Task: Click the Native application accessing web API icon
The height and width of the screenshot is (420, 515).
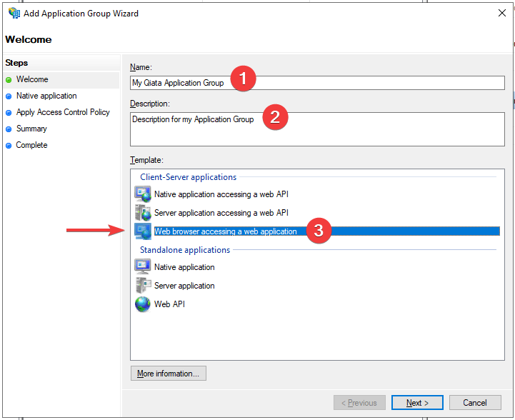Action: 143,194
